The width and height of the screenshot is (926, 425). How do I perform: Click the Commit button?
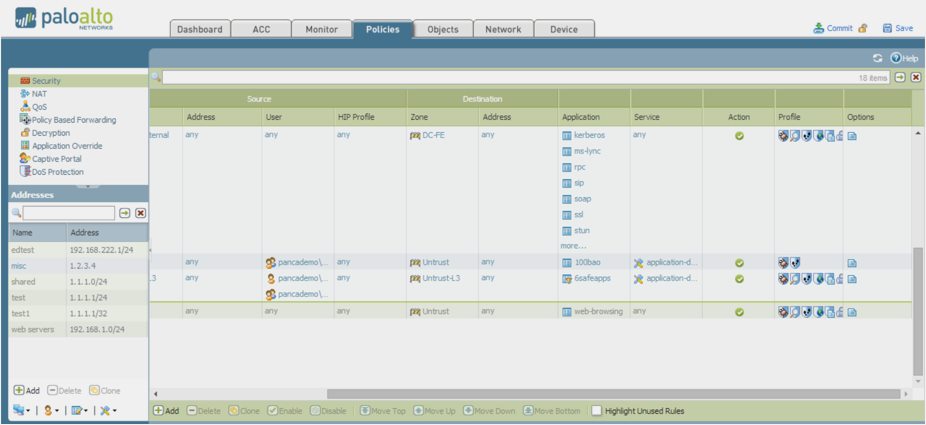(x=832, y=29)
